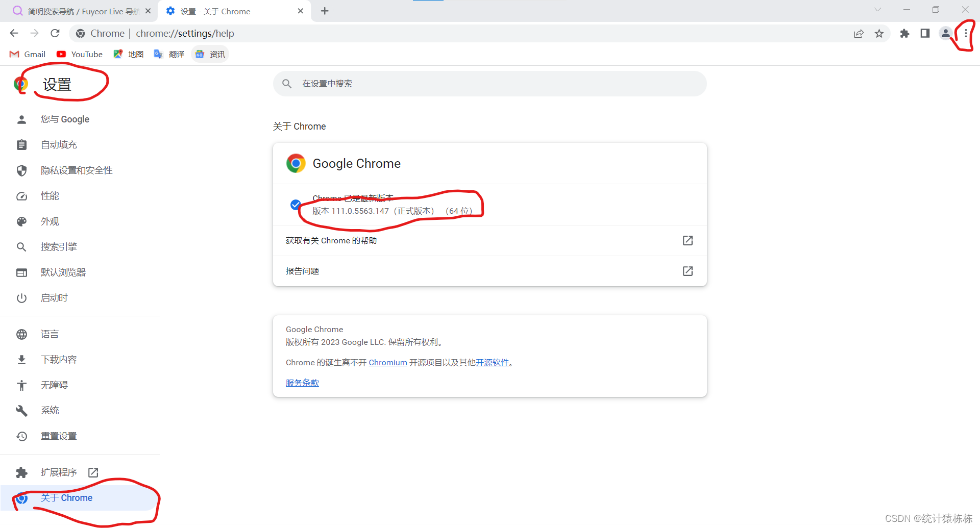Open the 服务条款 link
Image resolution: width=980 pixels, height=528 pixels.
pyautogui.click(x=302, y=383)
